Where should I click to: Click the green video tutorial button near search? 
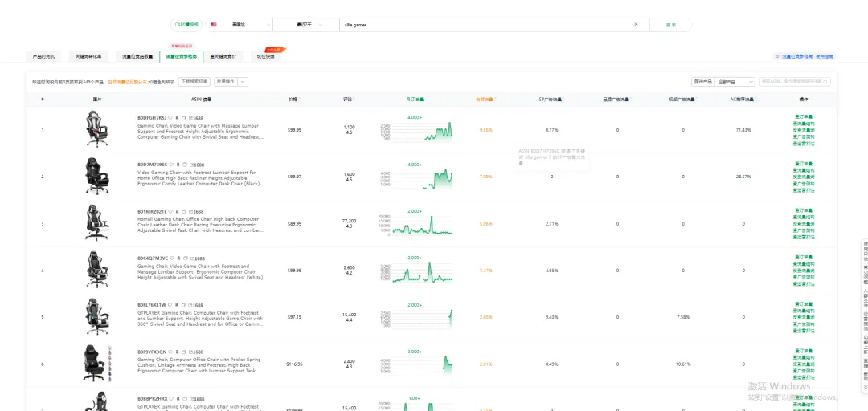(186, 25)
